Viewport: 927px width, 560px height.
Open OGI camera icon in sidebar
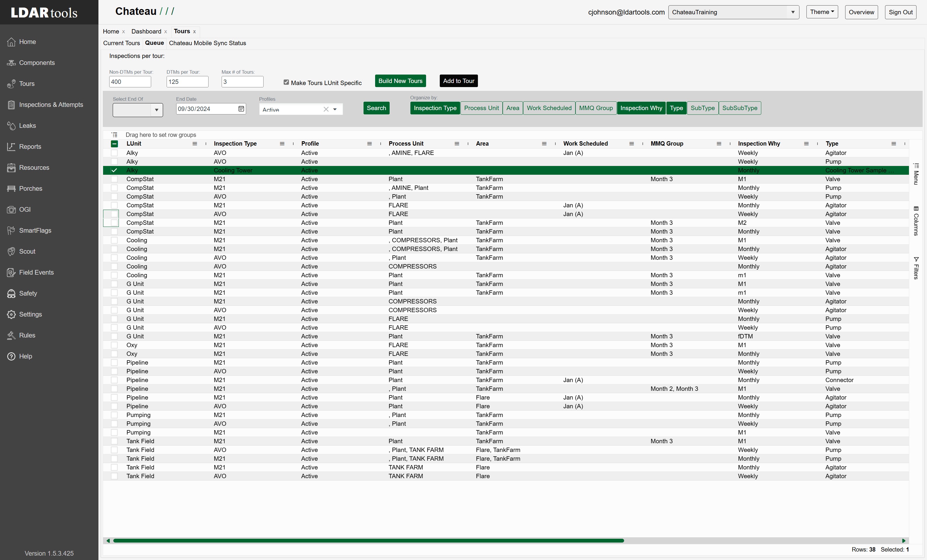coord(11,209)
